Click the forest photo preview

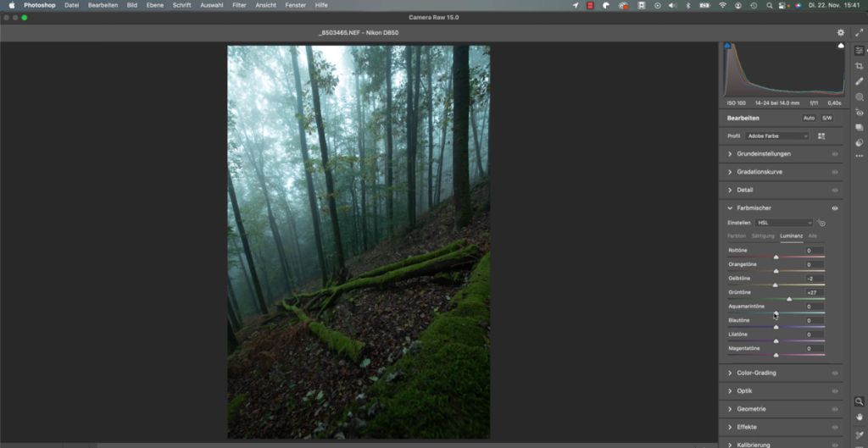pos(359,242)
